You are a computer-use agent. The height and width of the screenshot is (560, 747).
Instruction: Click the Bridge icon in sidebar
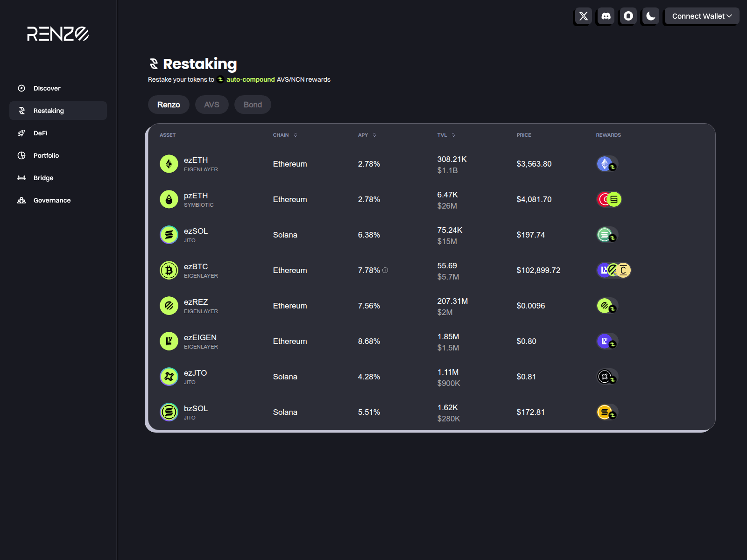click(x=21, y=178)
